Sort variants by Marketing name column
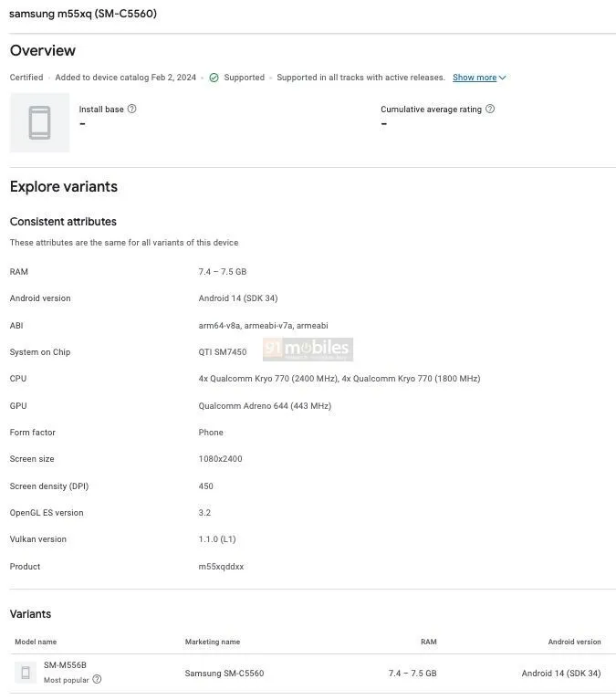Image resolution: width=616 pixels, height=700 pixels. (213, 642)
